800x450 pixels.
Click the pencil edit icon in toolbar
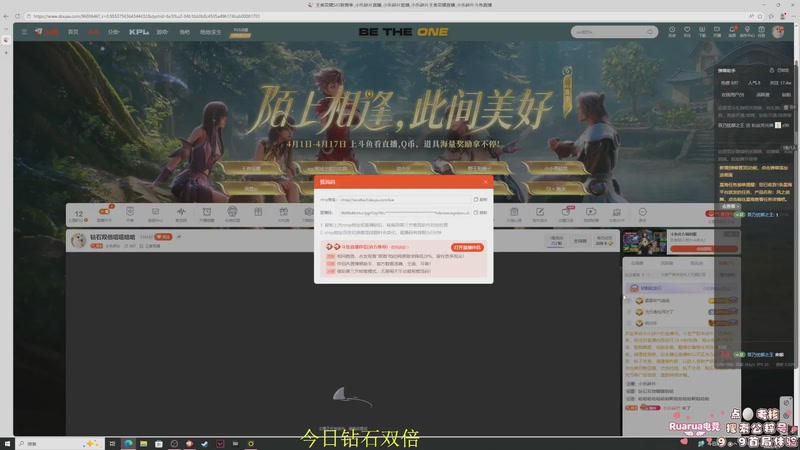(x=539, y=214)
